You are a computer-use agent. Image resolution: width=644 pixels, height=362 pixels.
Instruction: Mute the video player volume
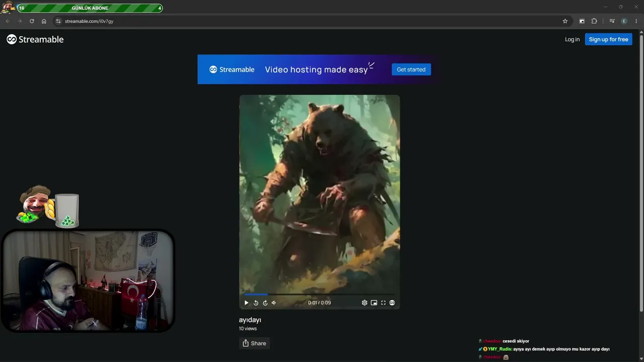tap(274, 303)
